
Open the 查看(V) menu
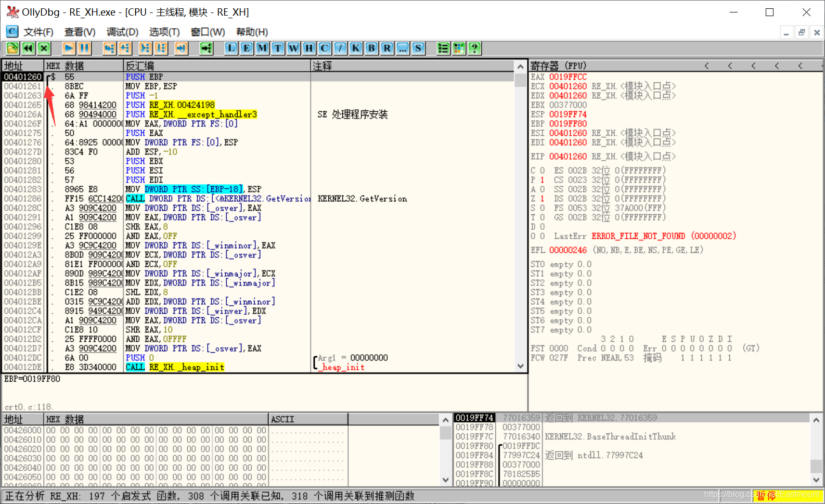[x=80, y=32]
